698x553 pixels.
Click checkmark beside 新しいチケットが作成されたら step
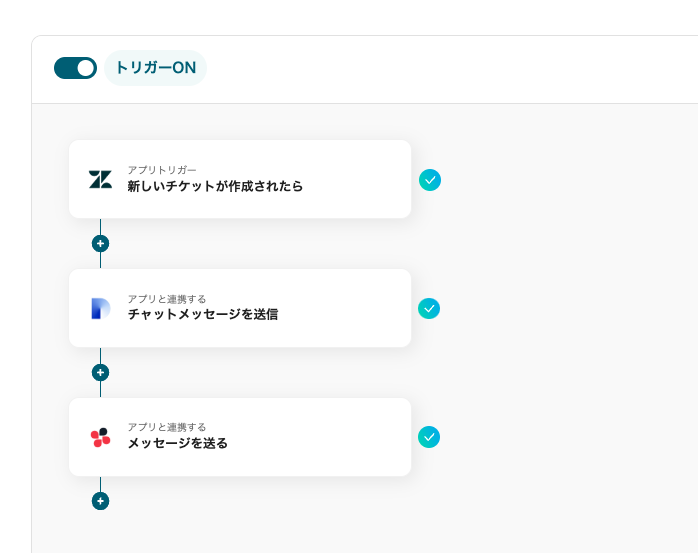[430, 180]
